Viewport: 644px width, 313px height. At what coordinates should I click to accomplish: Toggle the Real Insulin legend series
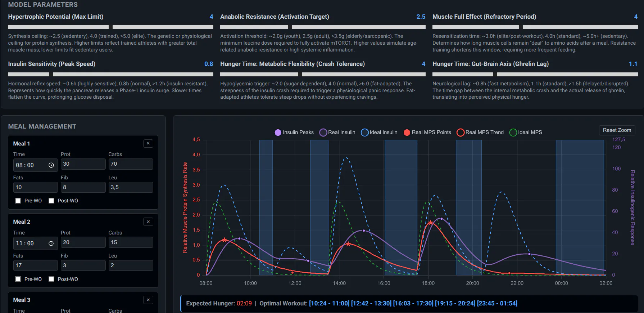click(337, 132)
